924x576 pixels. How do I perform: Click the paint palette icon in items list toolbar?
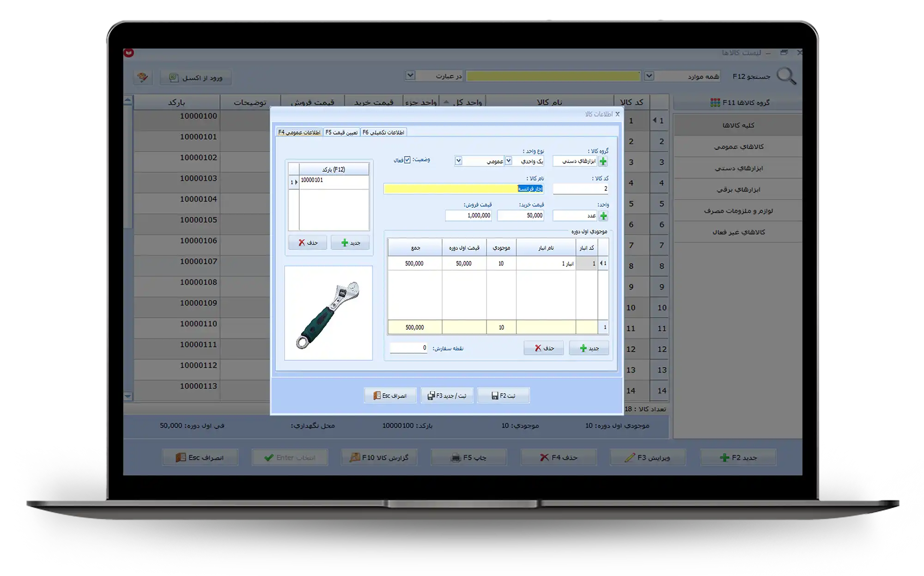[143, 77]
